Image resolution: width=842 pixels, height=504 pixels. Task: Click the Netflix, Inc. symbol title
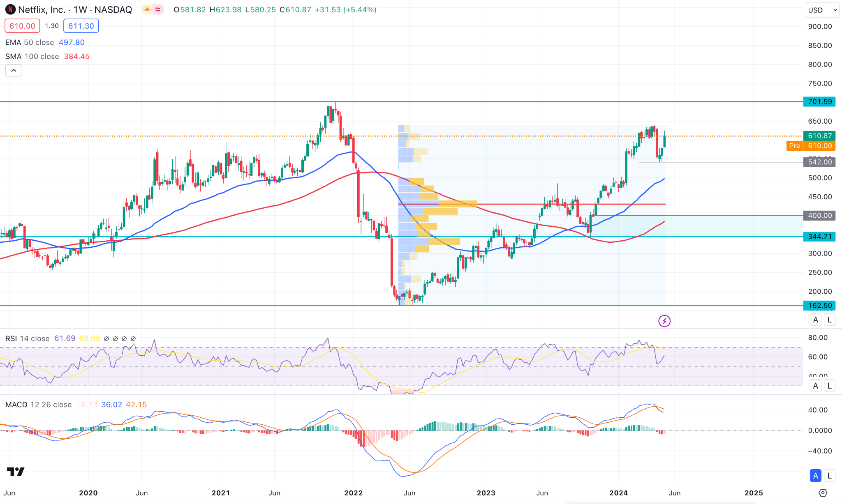point(42,9)
